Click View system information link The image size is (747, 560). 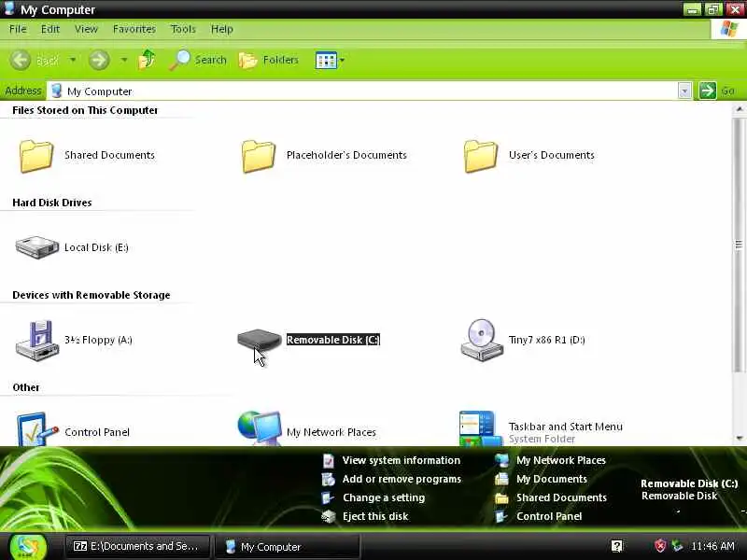click(402, 460)
